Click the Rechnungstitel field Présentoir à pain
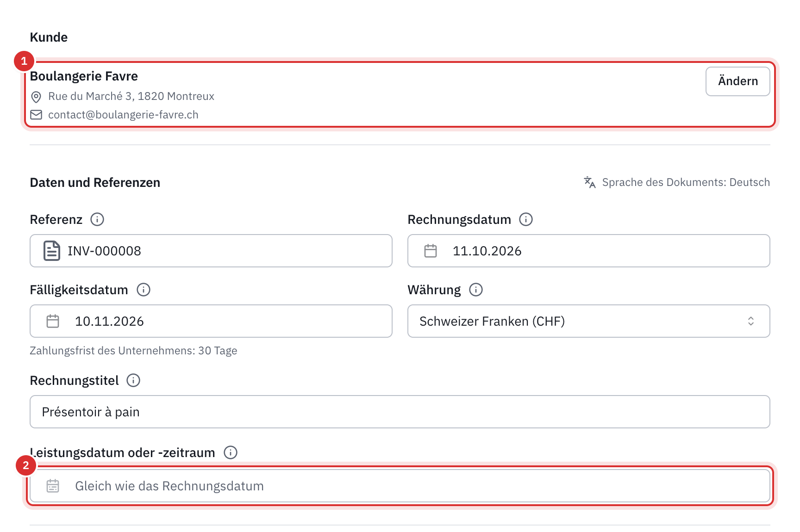 click(x=400, y=412)
